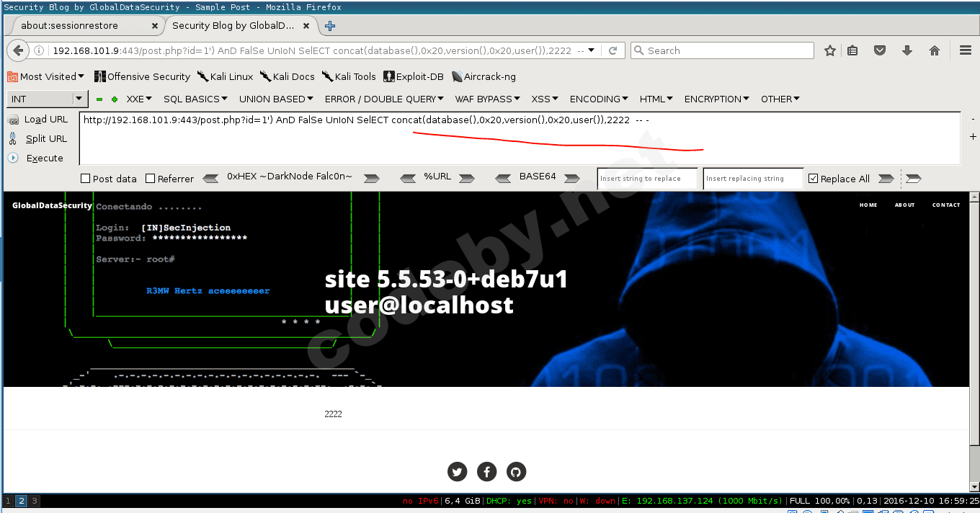The width and height of the screenshot is (980, 513).
Task: Click the GlobalDataSecurity site logo
Action: [x=52, y=205]
